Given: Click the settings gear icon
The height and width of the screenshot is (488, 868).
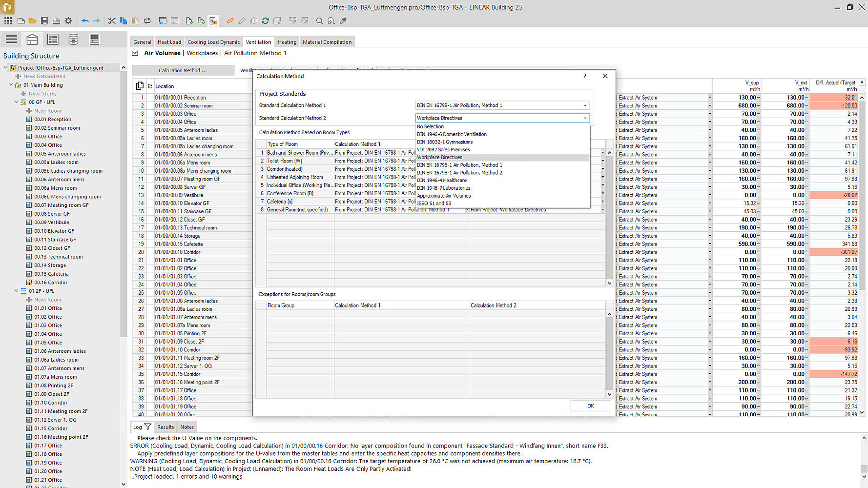Looking at the screenshot, I should click(x=68, y=21).
